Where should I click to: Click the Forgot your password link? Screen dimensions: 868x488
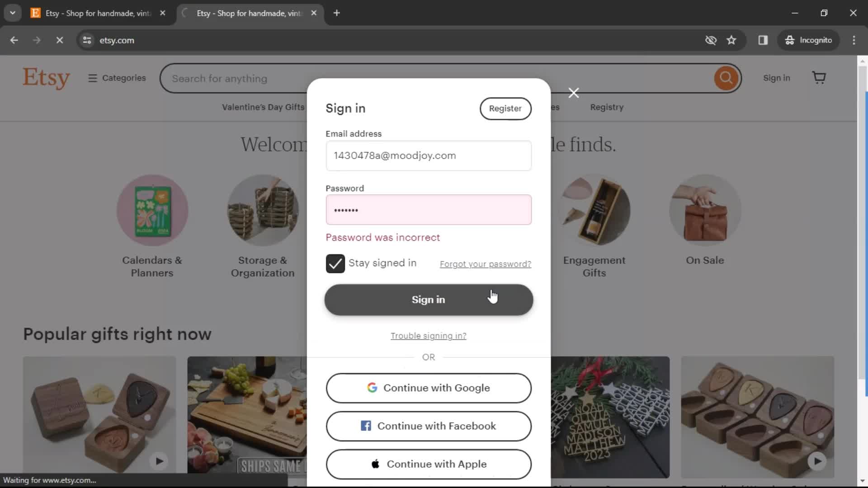[x=485, y=264]
